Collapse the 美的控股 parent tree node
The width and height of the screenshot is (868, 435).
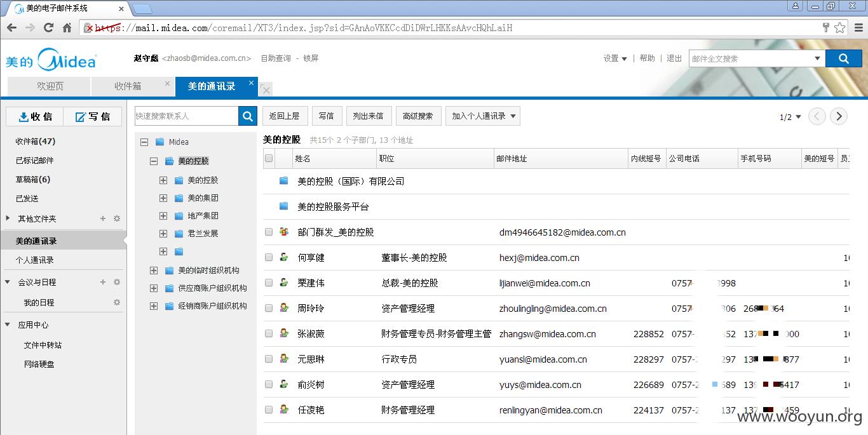(154, 161)
